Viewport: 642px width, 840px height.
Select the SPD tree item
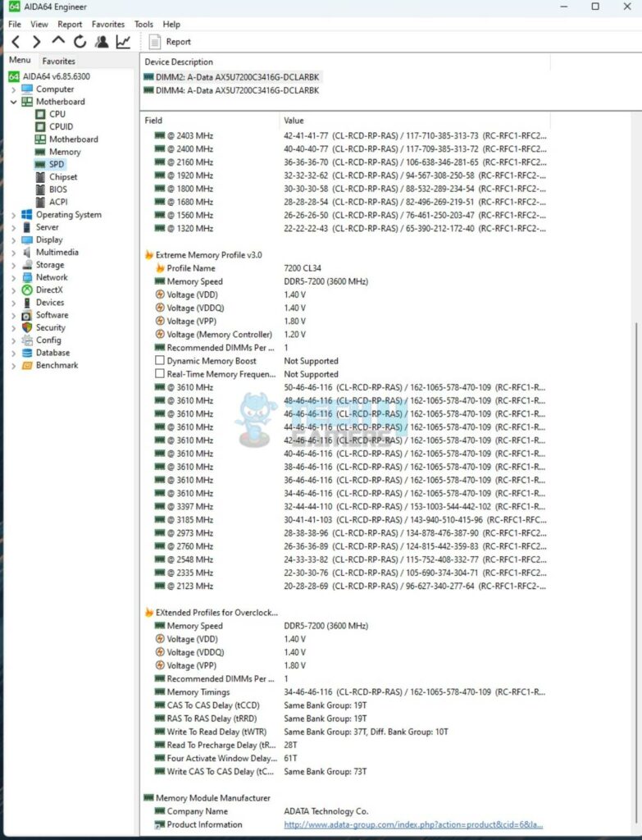[49, 164]
